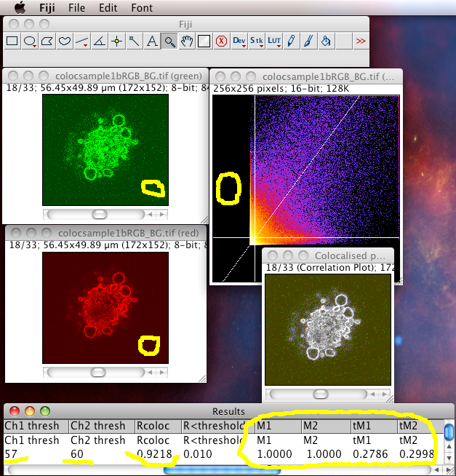Click the Rcoloc column header
The image size is (456, 476).
[153, 426]
